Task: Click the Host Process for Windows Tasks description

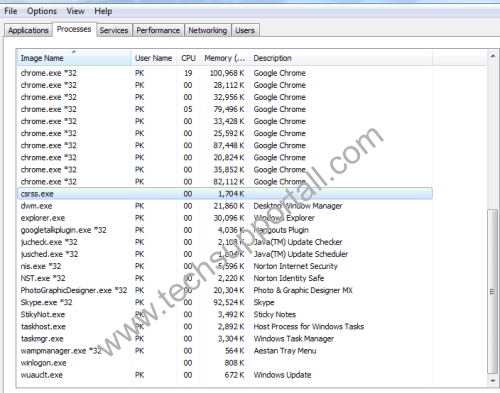Action: tap(309, 327)
